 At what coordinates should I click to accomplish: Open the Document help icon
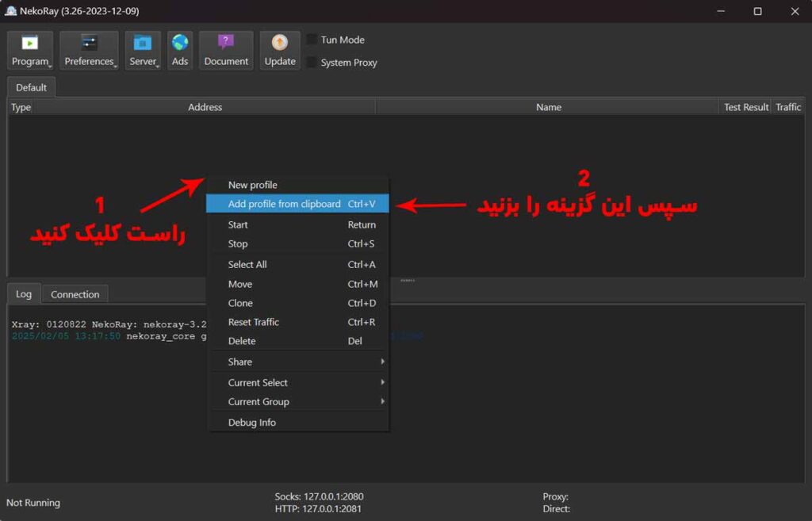(x=225, y=49)
